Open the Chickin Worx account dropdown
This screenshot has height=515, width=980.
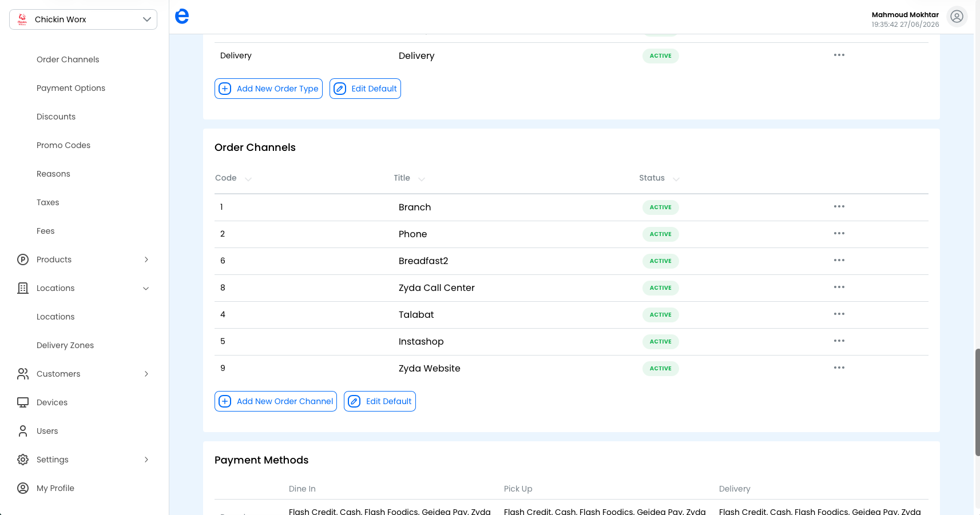(x=84, y=19)
